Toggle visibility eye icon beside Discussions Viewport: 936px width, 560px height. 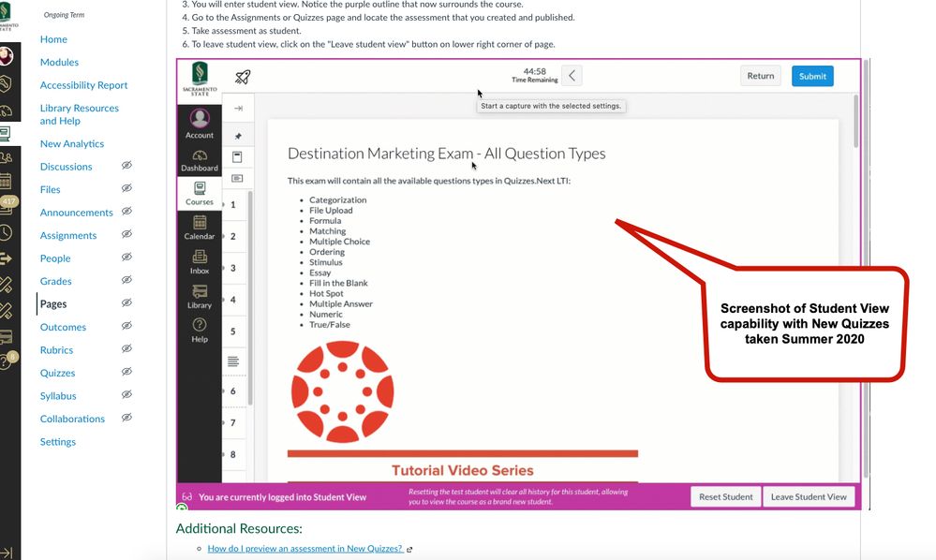tap(126, 166)
